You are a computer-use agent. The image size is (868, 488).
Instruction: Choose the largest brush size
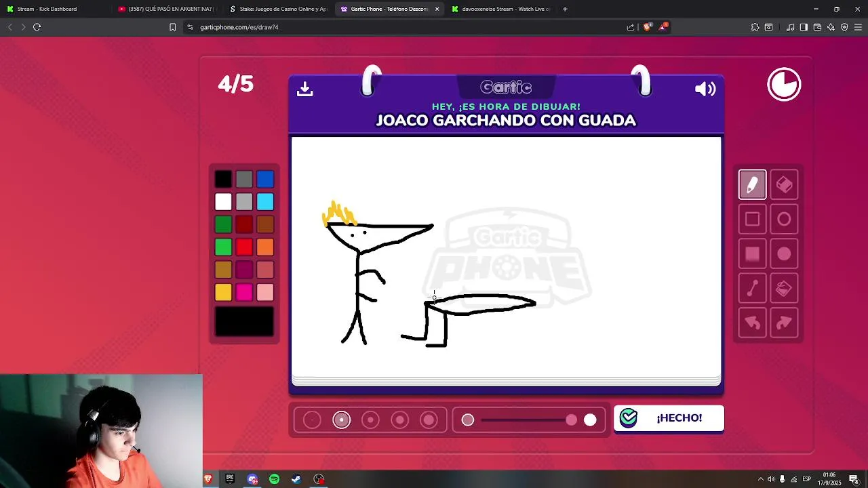(429, 420)
